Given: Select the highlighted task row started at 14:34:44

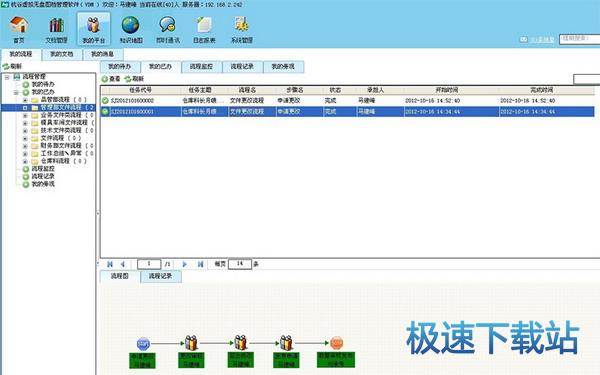Looking at the screenshot, I should point(348,112).
